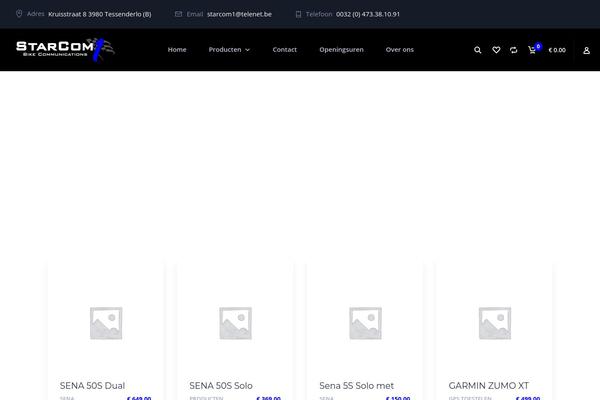600x400 pixels.
Task: Click the address location pin icon
Action: 19,14
